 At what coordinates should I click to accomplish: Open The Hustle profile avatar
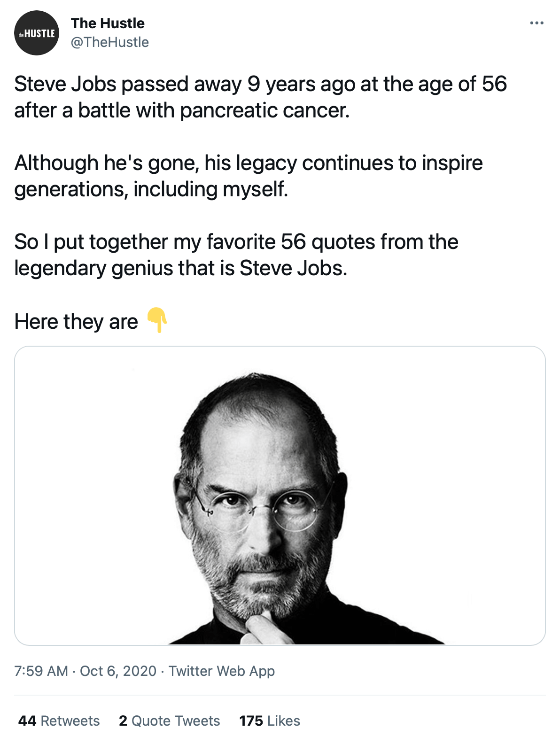[37, 33]
